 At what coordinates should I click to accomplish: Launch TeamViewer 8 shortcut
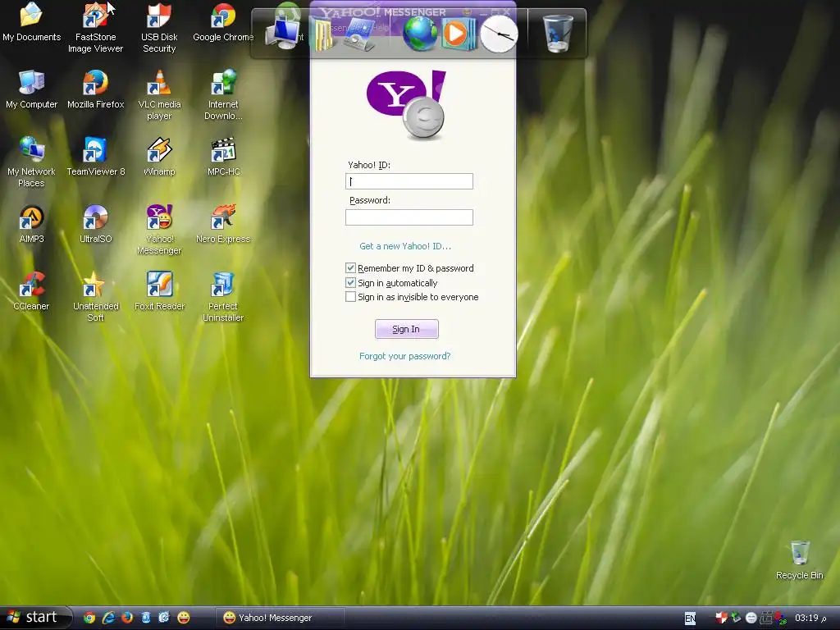[x=95, y=157]
